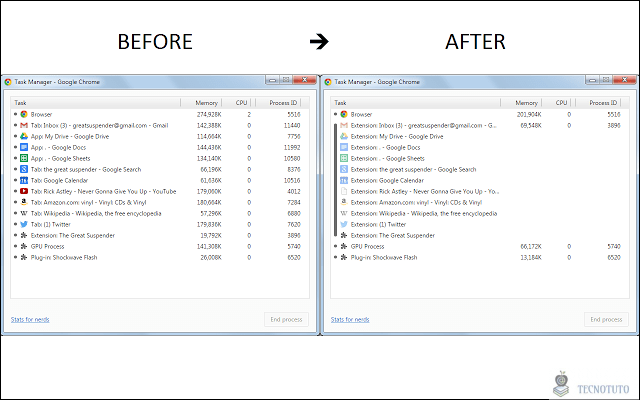Click the 201,904K Browser memory value in AFTER window
Viewport: 640px width, 400px height.
(529, 115)
